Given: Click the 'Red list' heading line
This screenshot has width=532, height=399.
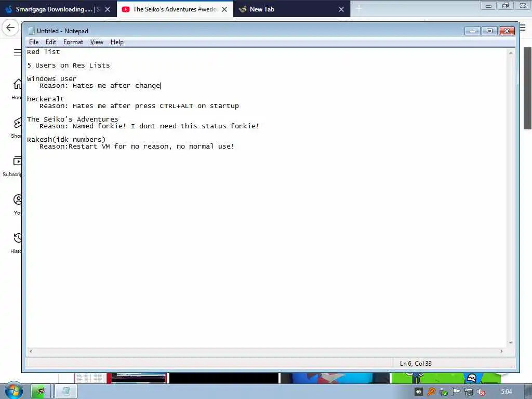Looking at the screenshot, I should (44, 52).
